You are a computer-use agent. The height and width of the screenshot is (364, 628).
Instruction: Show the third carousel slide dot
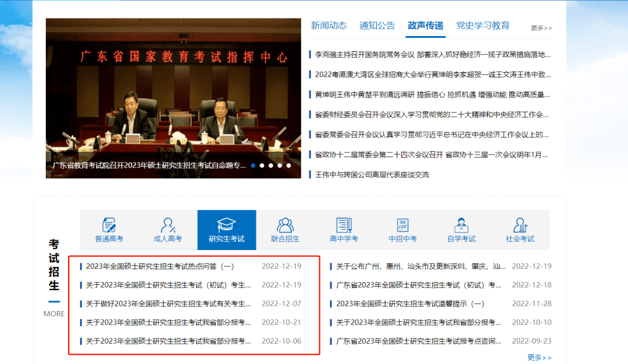[x=271, y=165]
